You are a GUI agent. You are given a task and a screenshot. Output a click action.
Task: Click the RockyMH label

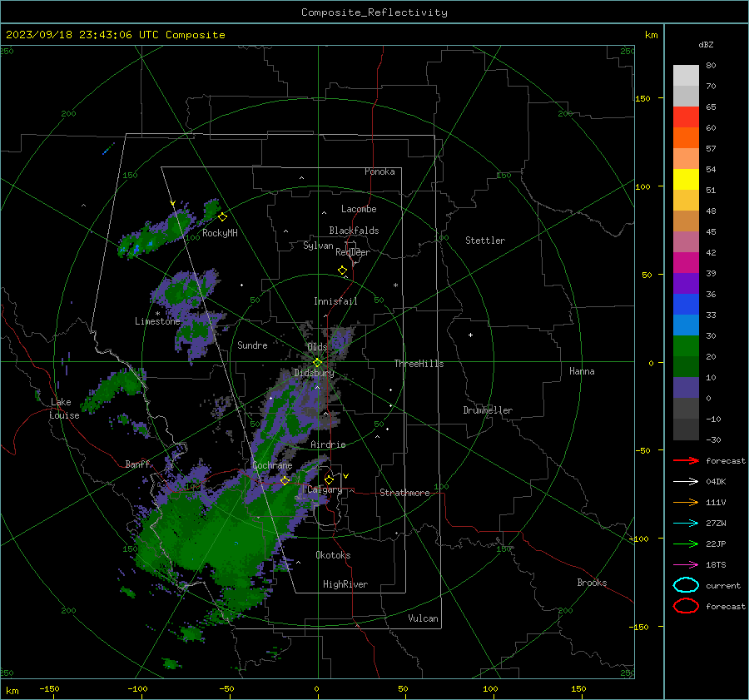220,233
